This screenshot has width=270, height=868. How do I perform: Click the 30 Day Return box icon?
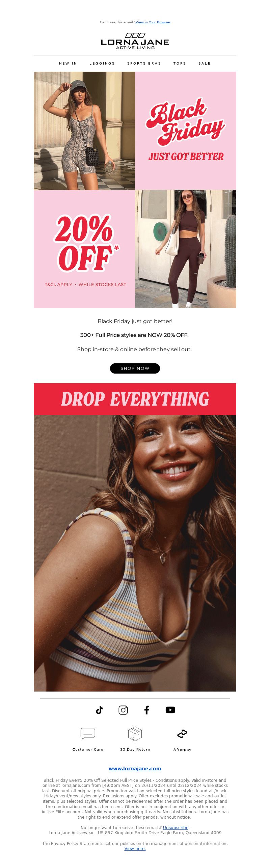pos(135,734)
